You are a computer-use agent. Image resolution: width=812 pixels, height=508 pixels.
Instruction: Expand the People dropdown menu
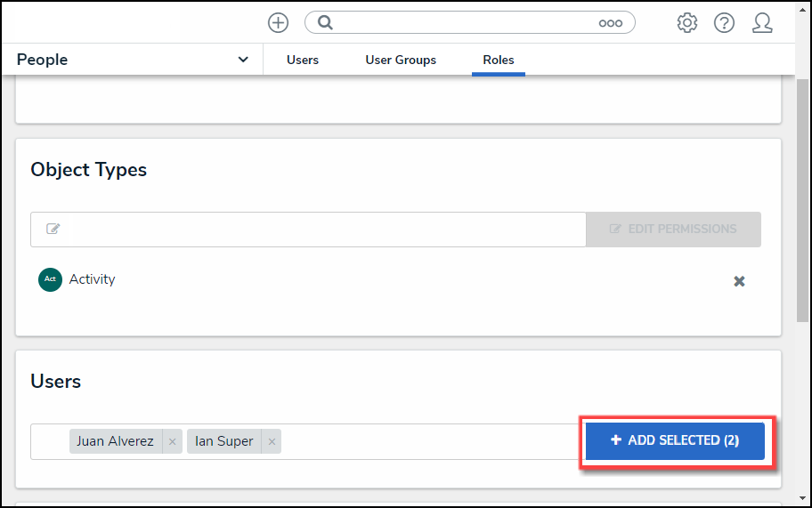[x=243, y=60]
